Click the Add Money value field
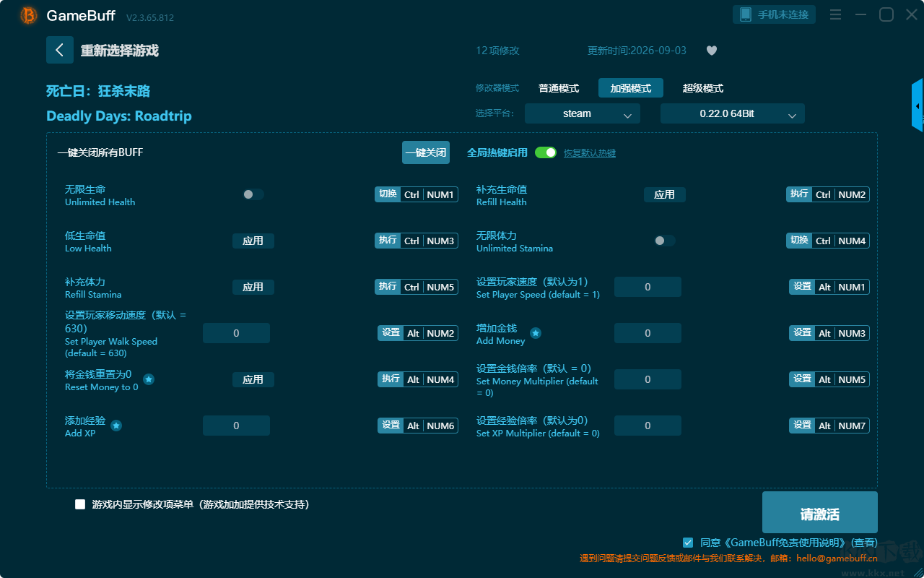This screenshot has width=924, height=578. [648, 333]
